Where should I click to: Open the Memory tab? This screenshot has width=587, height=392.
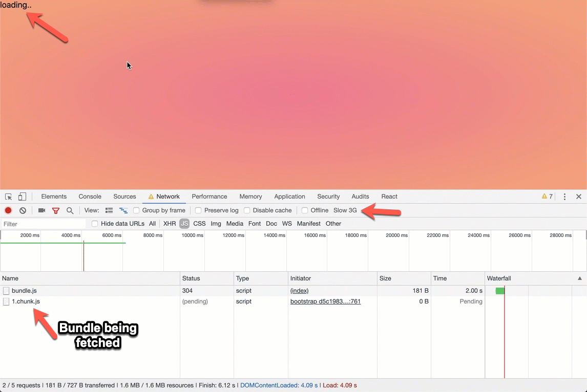pyautogui.click(x=250, y=197)
